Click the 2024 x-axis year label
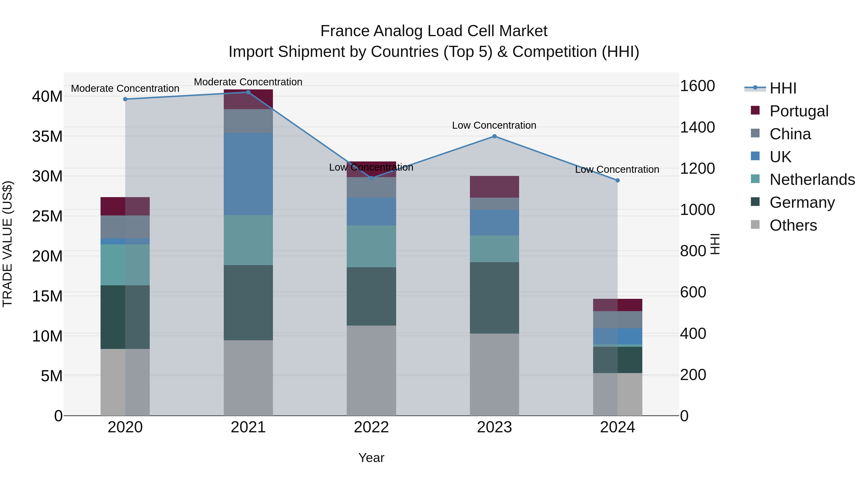The height and width of the screenshot is (488, 868). pyautogui.click(x=618, y=427)
